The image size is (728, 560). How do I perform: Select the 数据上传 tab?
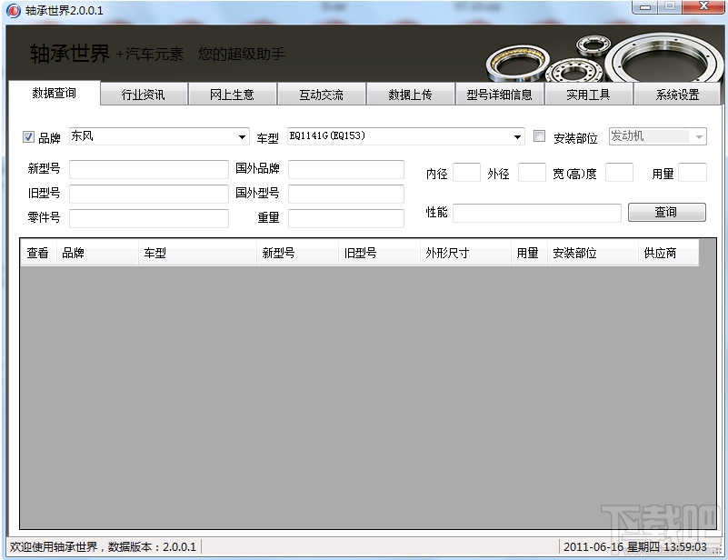coord(411,95)
